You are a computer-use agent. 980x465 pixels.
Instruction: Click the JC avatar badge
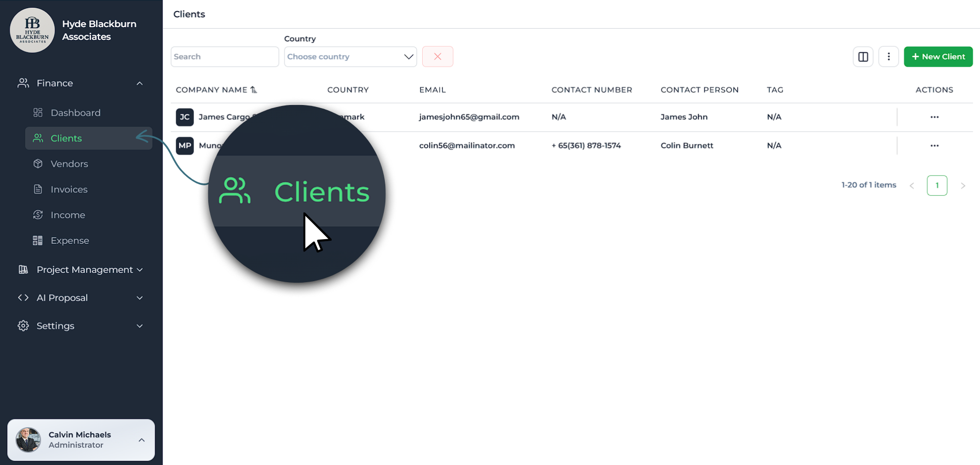coord(185,117)
